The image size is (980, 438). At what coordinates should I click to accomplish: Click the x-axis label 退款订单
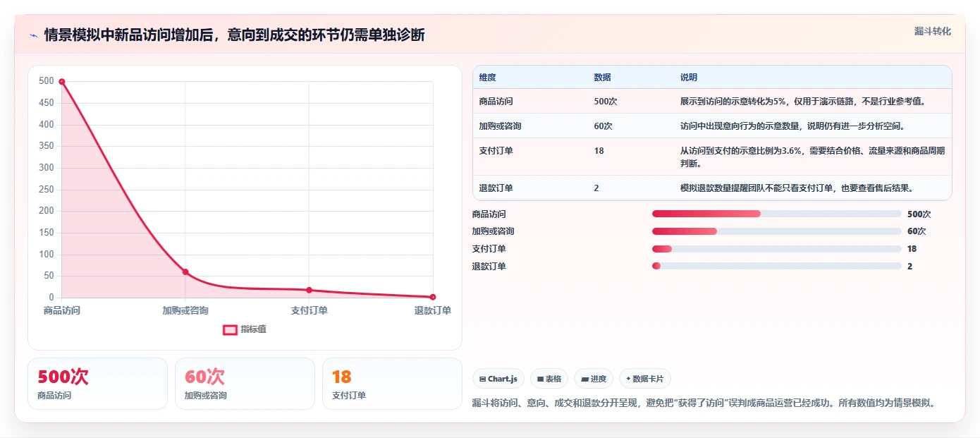pyautogui.click(x=433, y=310)
